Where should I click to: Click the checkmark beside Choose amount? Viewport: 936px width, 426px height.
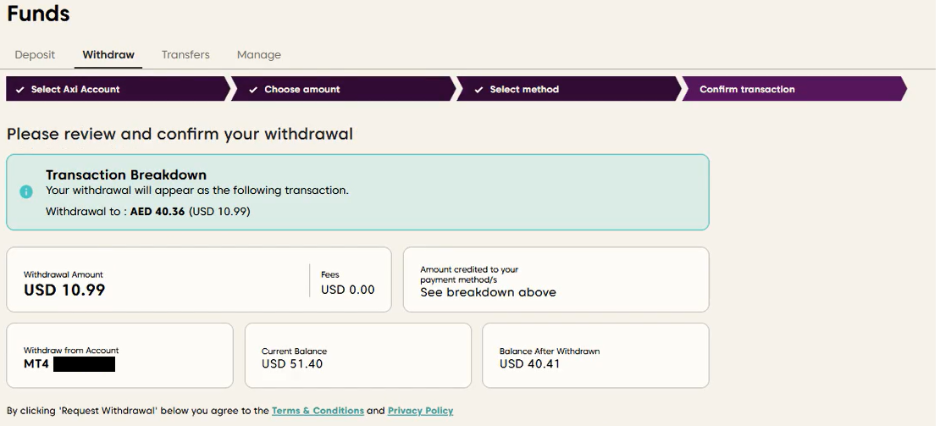coord(255,90)
